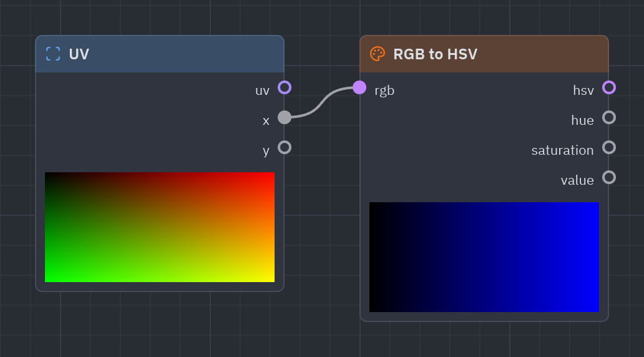Select the y output socket on UV node
Image resolution: width=644 pixels, height=357 pixels.
285,147
